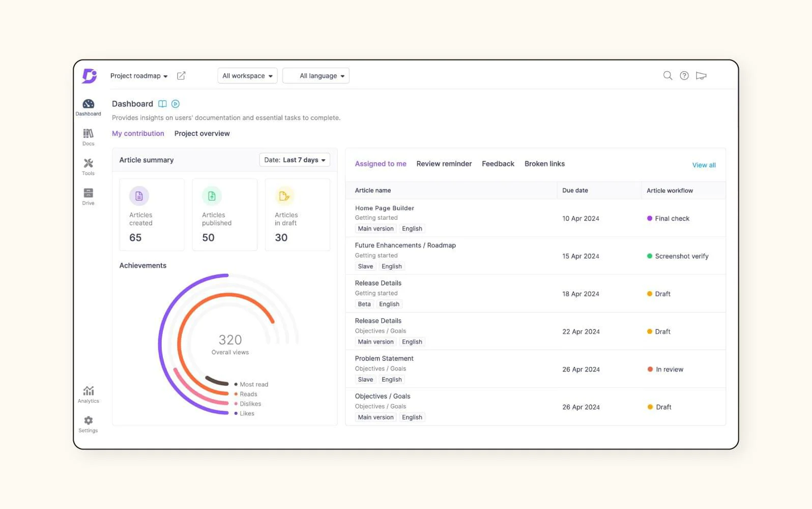Click the announcements megaphone icon
The image size is (812, 509).
[701, 76]
